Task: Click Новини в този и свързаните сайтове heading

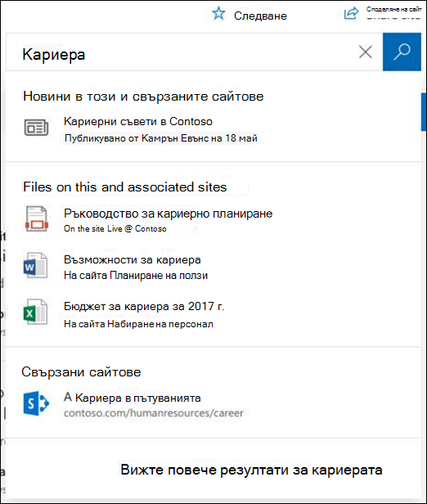Action: click(143, 97)
